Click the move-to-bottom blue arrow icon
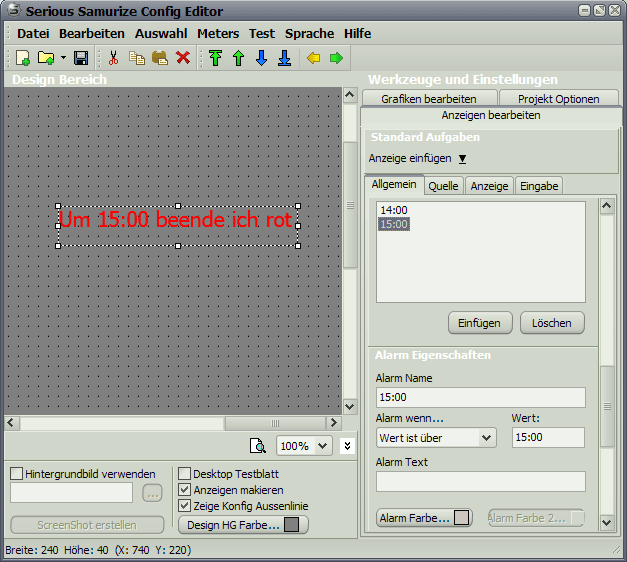The width and height of the screenshot is (627, 562). point(284,58)
